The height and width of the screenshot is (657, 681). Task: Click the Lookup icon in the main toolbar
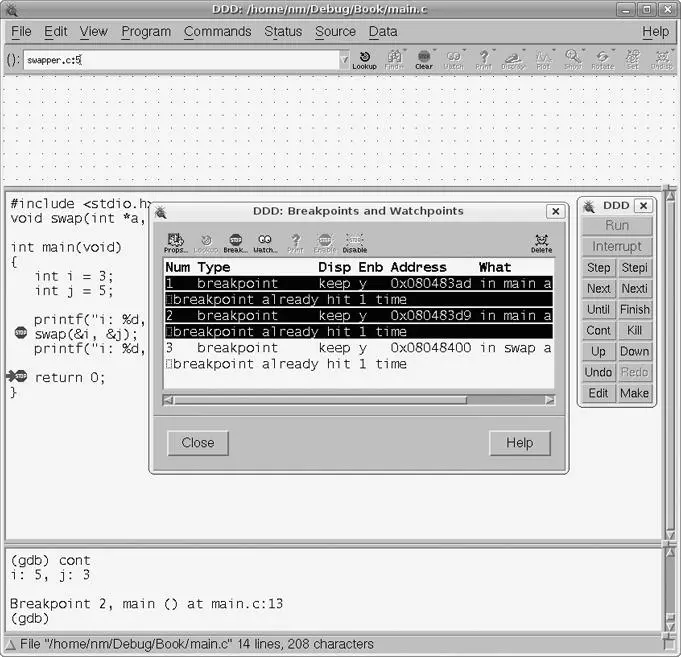[364, 59]
